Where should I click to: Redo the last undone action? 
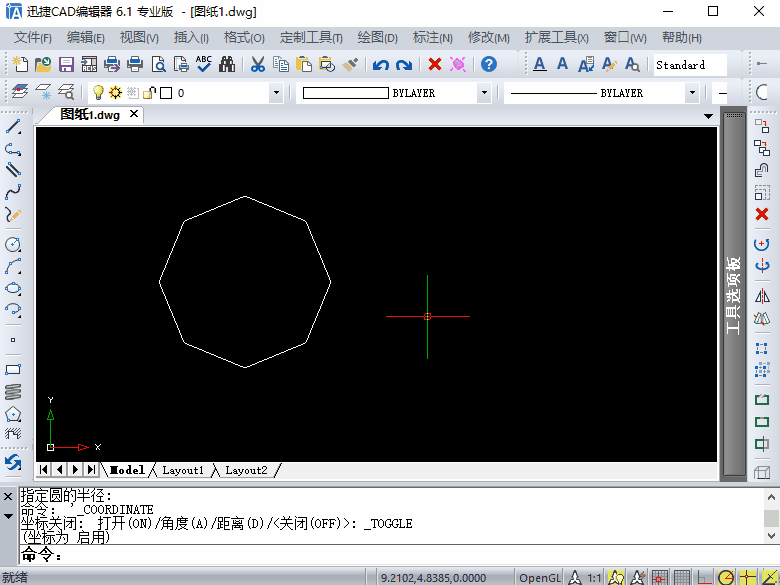[x=403, y=65]
